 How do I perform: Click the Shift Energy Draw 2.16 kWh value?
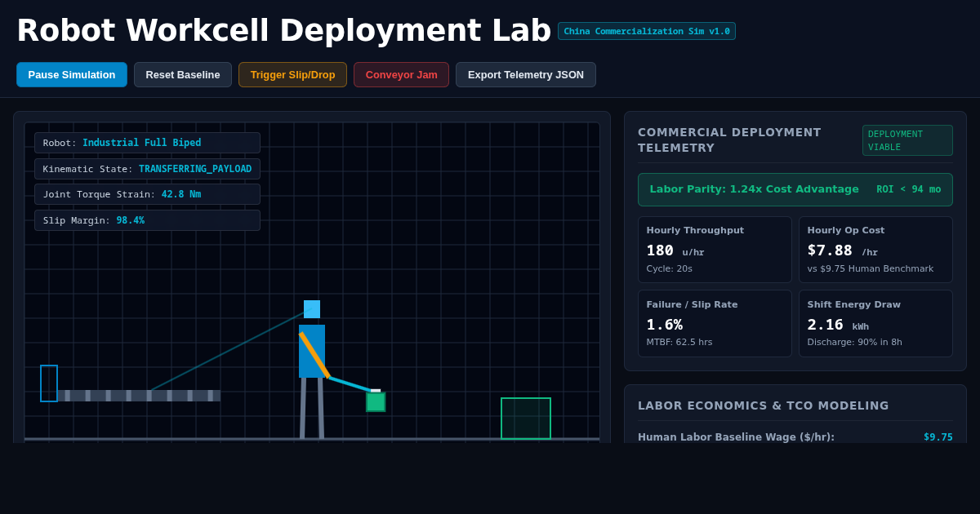pyautogui.click(x=839, y=325)
